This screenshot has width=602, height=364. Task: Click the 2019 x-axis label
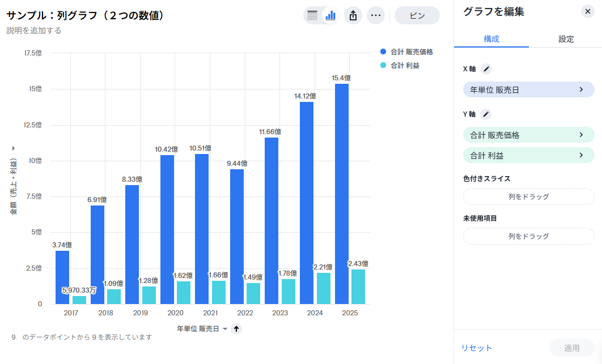(x=141, y=313)
